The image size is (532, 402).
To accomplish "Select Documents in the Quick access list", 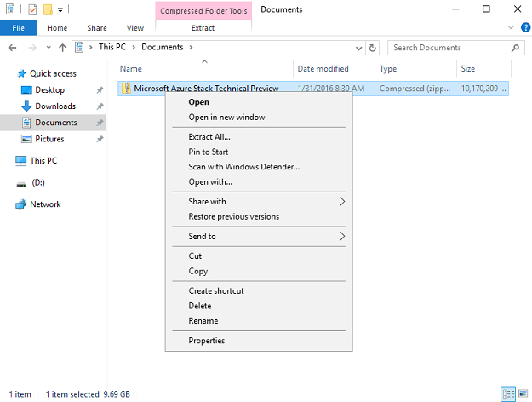I will [x=53, y=123].
